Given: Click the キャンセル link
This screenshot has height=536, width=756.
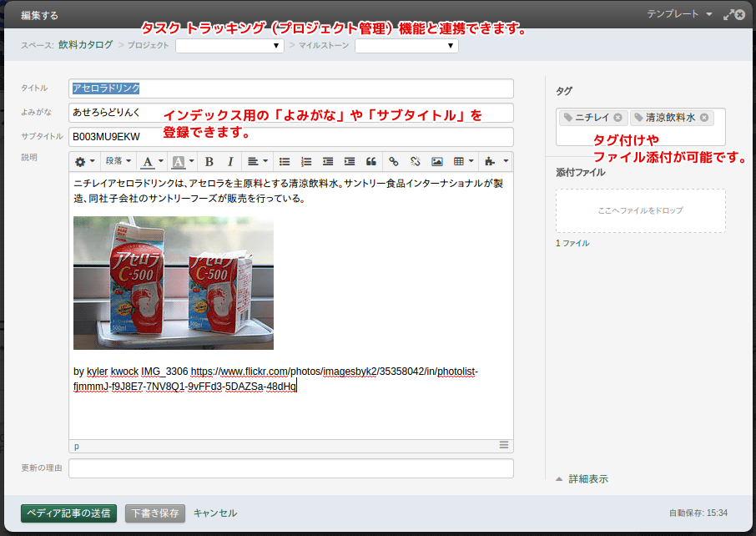Looking at the screenshot, I should (215, 513).
